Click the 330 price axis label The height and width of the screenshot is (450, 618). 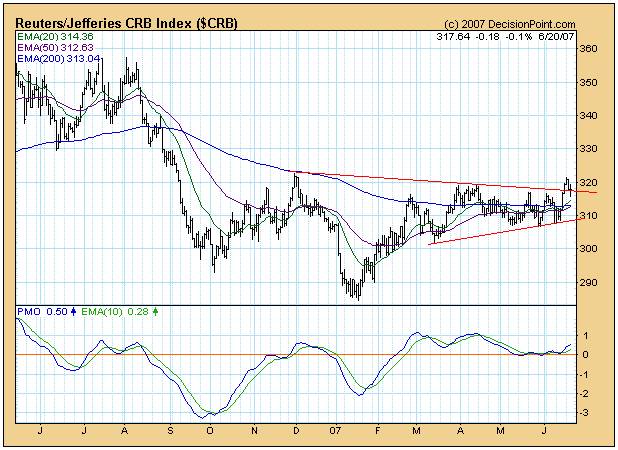tap(588, 149)
